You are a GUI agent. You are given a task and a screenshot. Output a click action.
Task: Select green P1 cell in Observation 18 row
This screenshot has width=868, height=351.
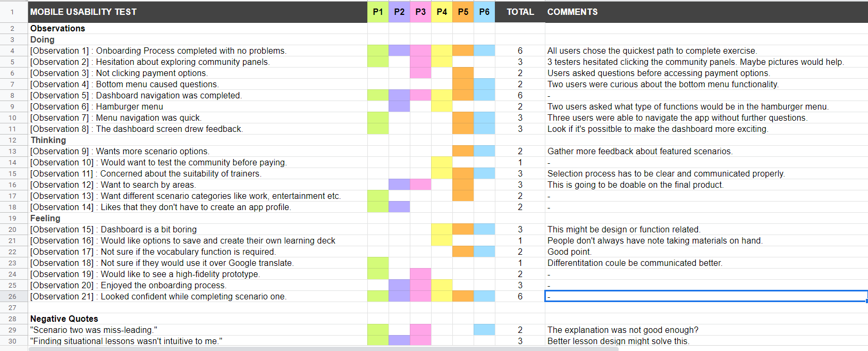[x=378, y=263]
